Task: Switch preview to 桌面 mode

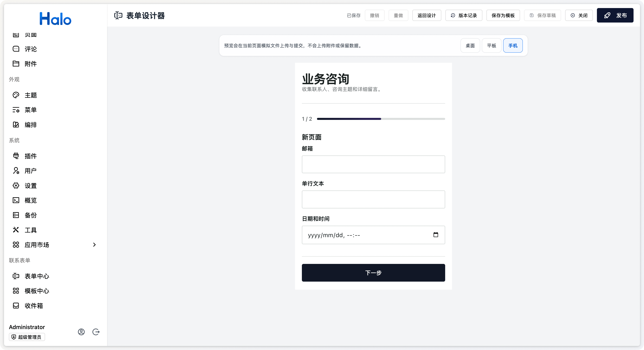Action: pos(470,45)
